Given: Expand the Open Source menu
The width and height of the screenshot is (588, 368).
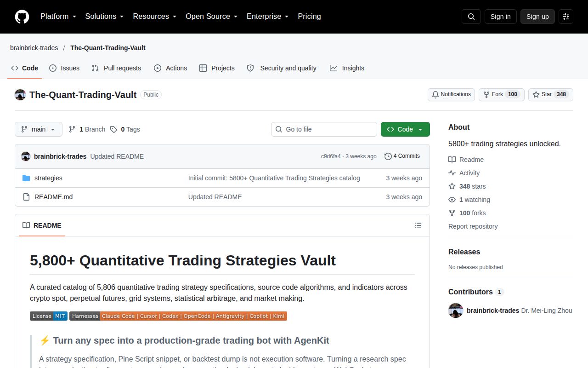Looking at the screenshot, I should click(x=212, y=17).
